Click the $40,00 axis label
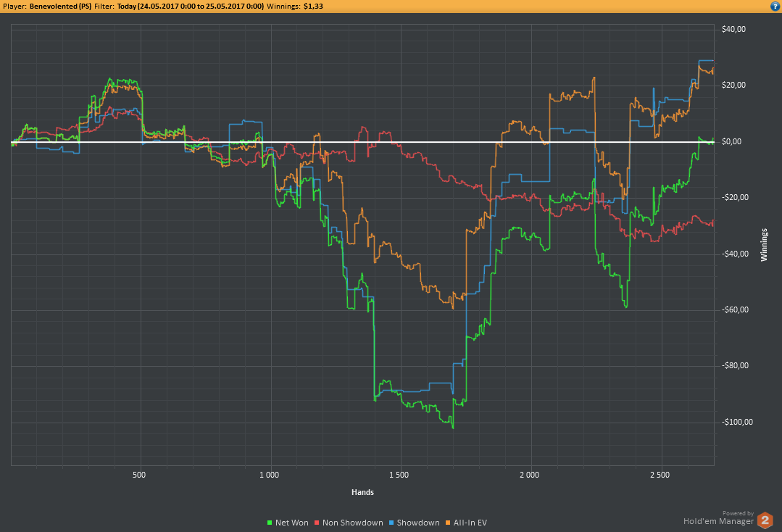This screenshot has width=782, height=532. pos(733,30)
